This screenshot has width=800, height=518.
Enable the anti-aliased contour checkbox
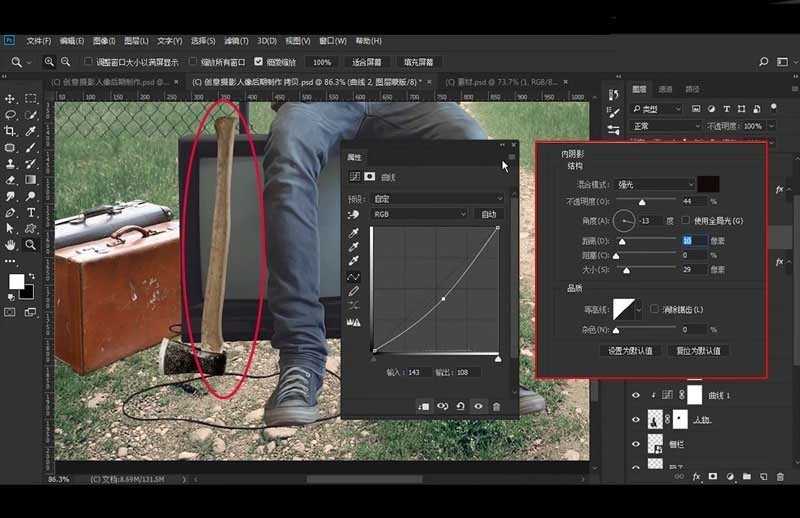click(x=654, y=309)
